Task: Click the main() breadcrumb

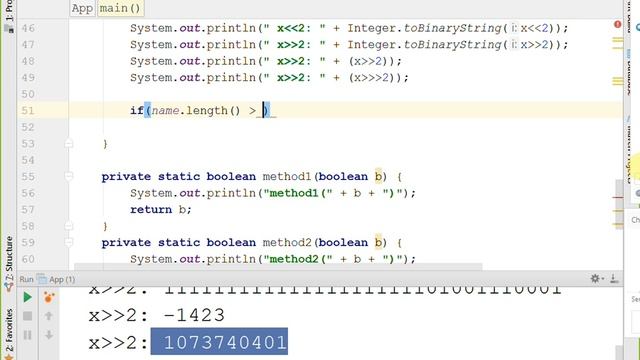Action: tap(120, 8)
